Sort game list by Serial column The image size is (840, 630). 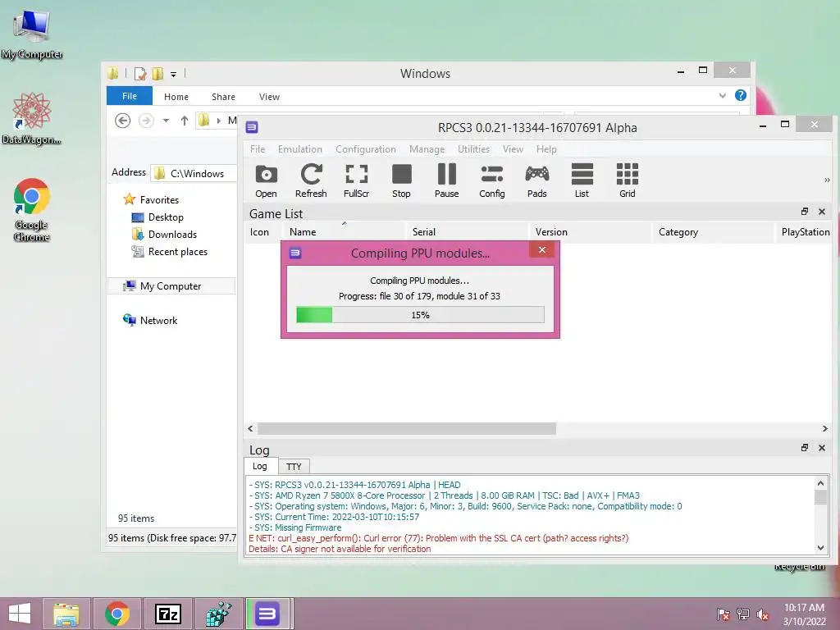click(467, 232)
